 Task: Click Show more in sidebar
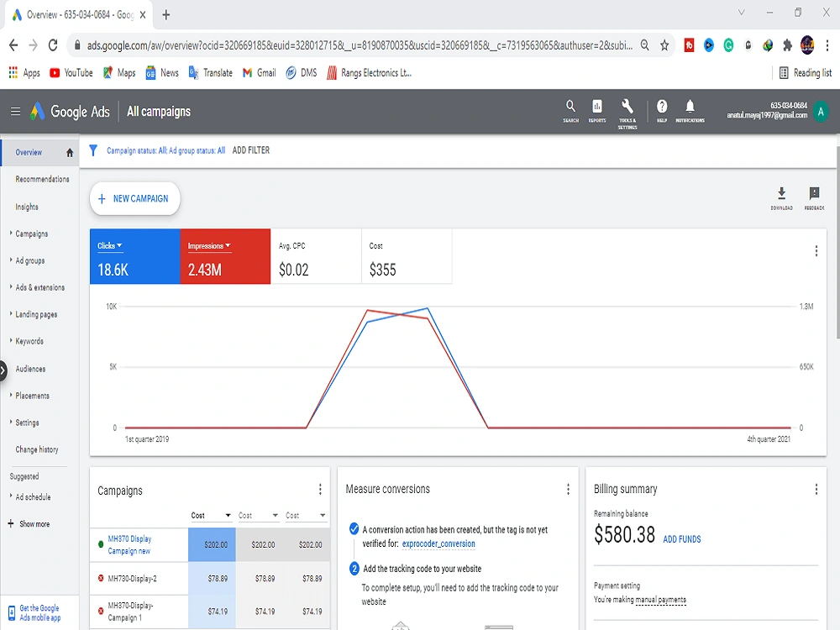coord(29,524)
